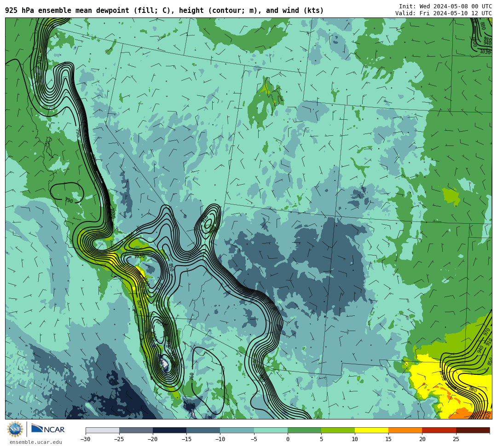Pick the dark brown colorbar segment above 25
The height and width of the screenshot is (448, 497).
(x=473, y=430)
